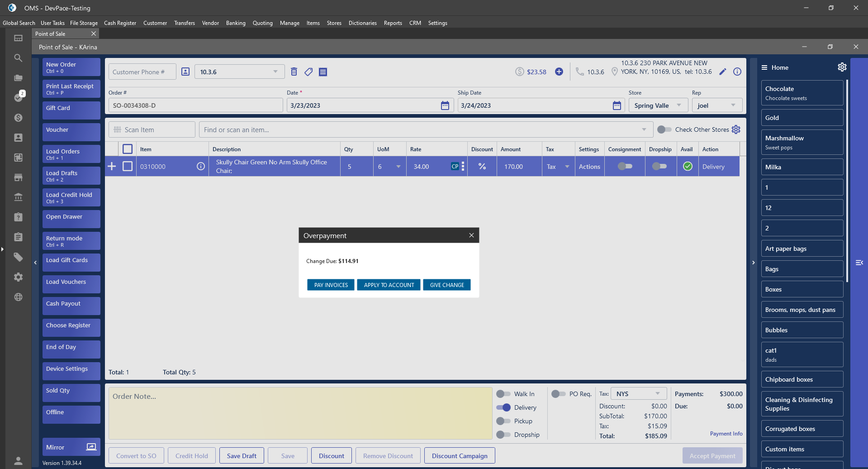Open the Cash Register menu
Viewport: 868px width, 469px height.
(x=120, y=23)
